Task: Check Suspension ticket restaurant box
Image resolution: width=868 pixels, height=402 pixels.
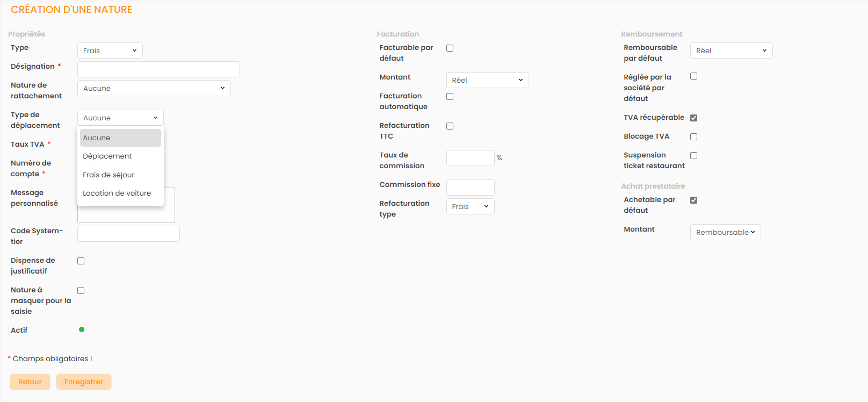Action: (x=693, y=155)
